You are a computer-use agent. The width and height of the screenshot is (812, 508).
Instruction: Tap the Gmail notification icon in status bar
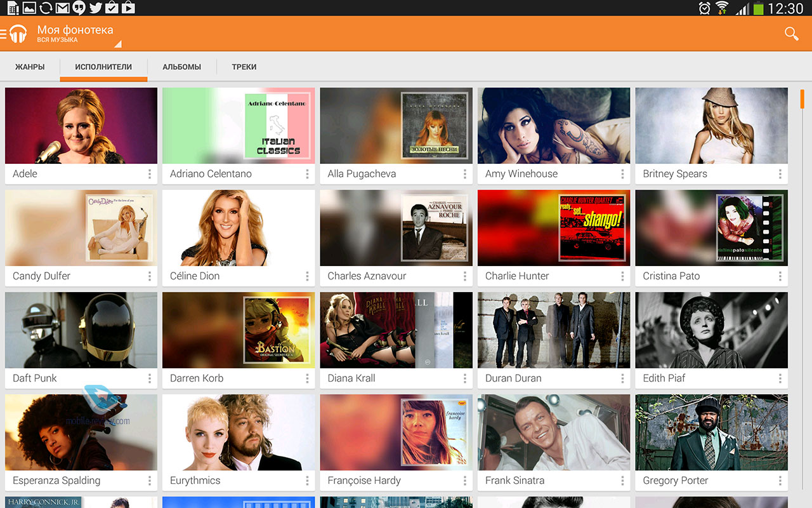[x=62, y=8]
